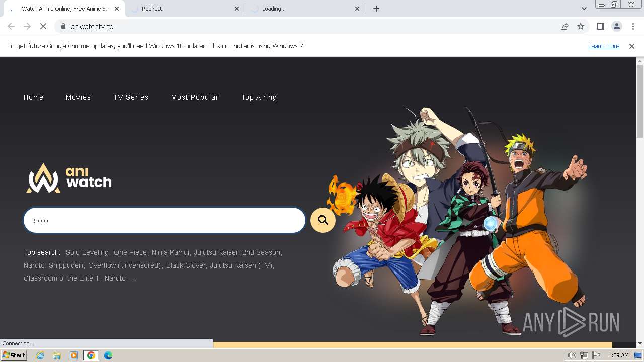Search for Solo Leveling top search
The image size is (644, 362).
point(87,252)
